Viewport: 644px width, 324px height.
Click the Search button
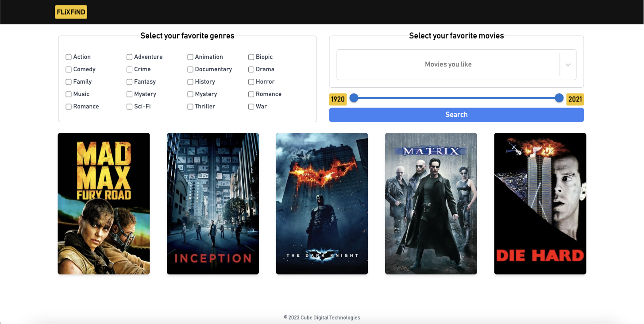click(456, 115)
